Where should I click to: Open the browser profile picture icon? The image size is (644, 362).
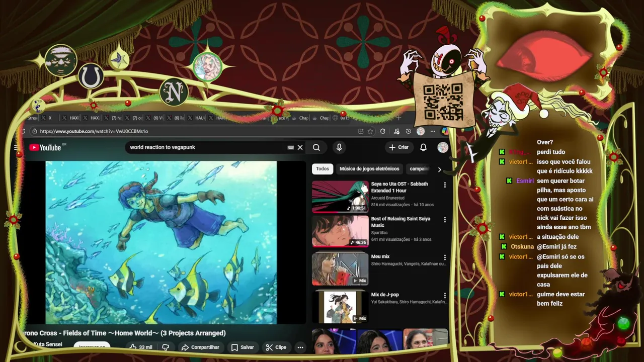pyautogui.click(x=421, y=131)
